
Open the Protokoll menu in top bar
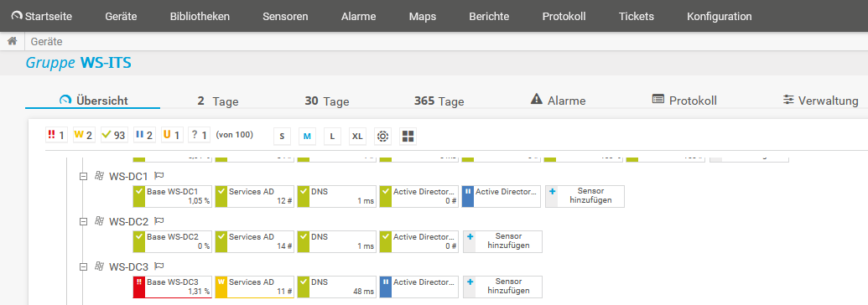click(x=564, y=16)
